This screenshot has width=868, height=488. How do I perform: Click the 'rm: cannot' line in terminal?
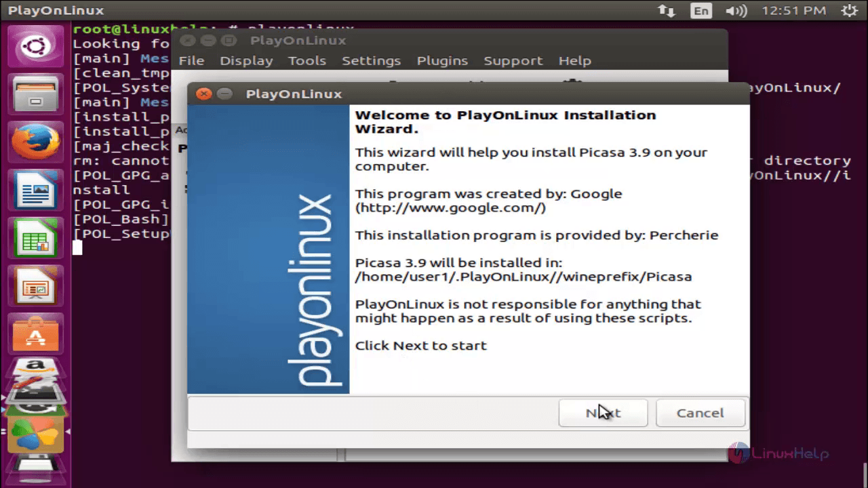pyautogui.click(x=121, y=161)
